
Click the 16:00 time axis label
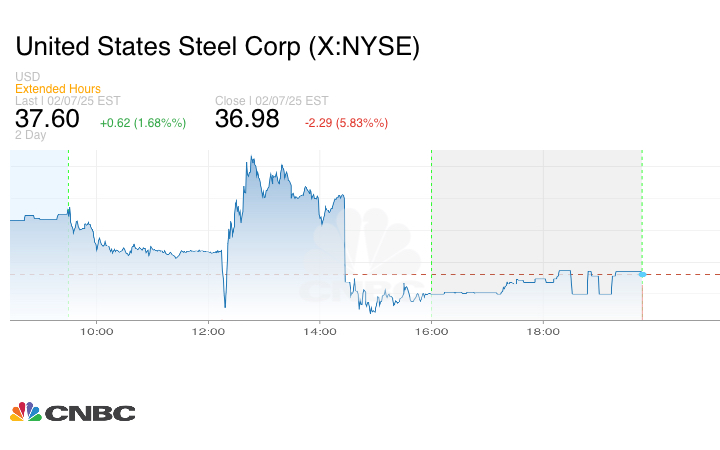coord(431,330)
